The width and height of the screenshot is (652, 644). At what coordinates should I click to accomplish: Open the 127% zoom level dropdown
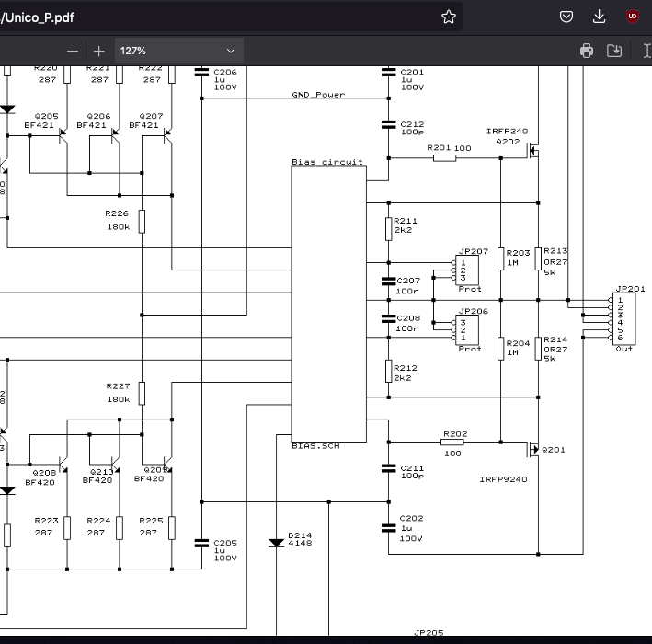pos(178,51)
